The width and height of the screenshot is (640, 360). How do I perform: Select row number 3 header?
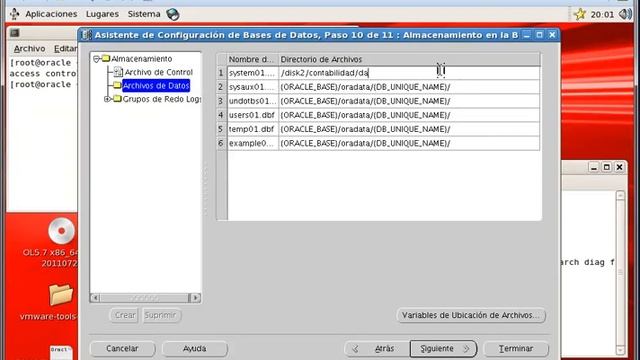[x=221, y=101]
